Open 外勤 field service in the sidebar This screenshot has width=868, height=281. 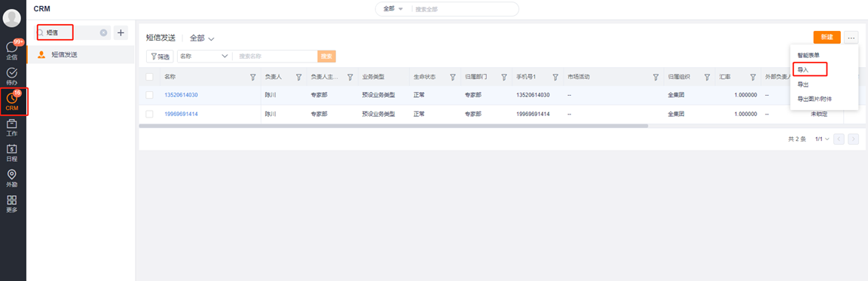tap(11, 178)
